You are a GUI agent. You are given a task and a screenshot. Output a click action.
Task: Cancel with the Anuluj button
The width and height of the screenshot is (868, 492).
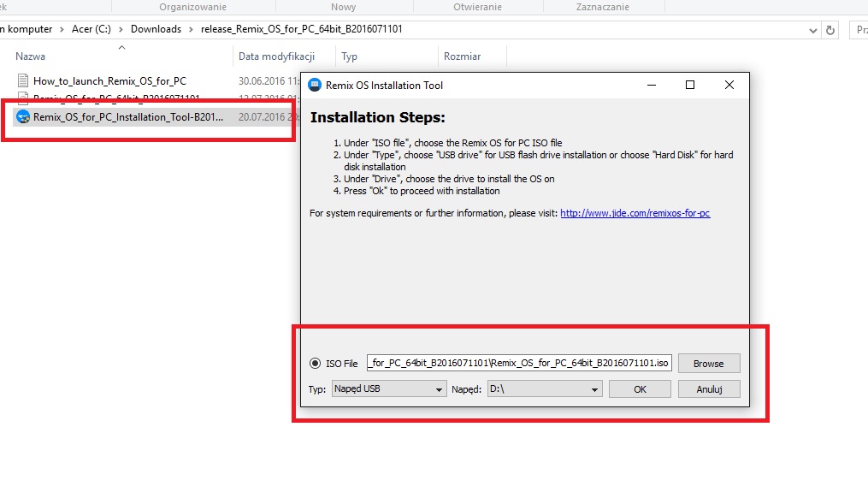point(708,389)
